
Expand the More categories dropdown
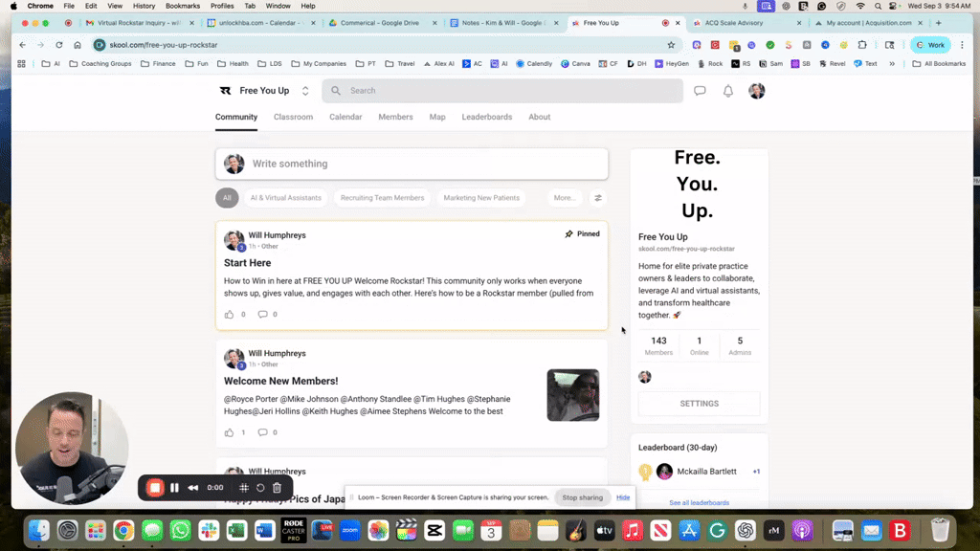pyautogui.click(x=564, y=198)
